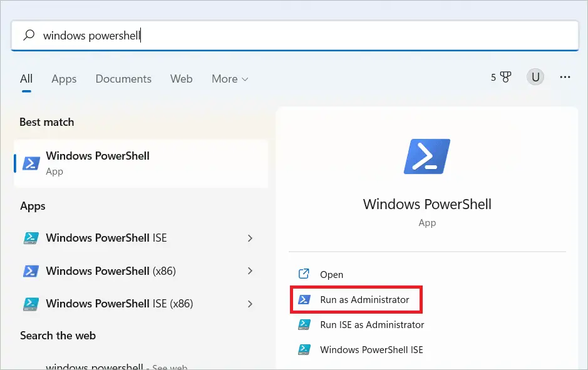Switch to the Apps tab

[x=64, y=79]
